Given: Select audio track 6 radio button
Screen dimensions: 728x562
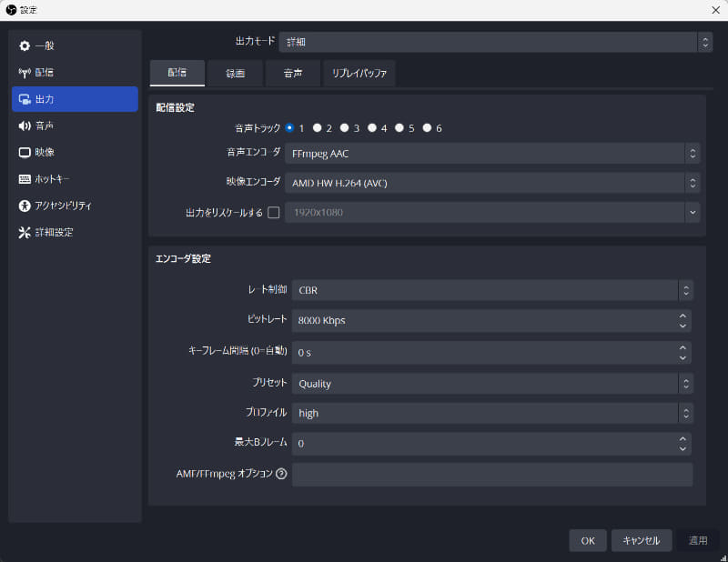Looking at the screenshot, I should click(x=425, y=128).
